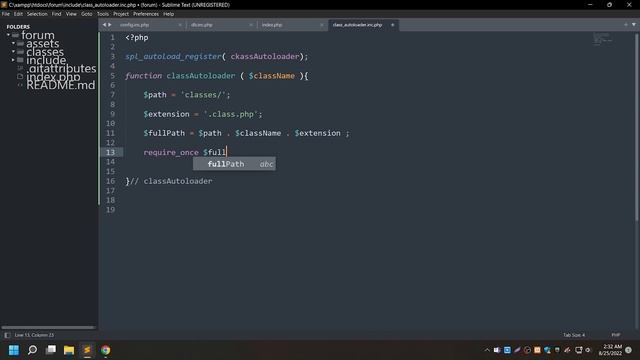Click the new tab plus button
Image resolution: width=640 pixels, height=360 pixels.
coord(626,25)
